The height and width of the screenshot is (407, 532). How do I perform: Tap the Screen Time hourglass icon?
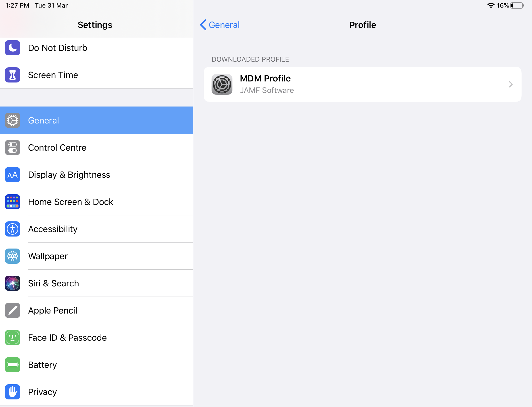tap(13, 75)
